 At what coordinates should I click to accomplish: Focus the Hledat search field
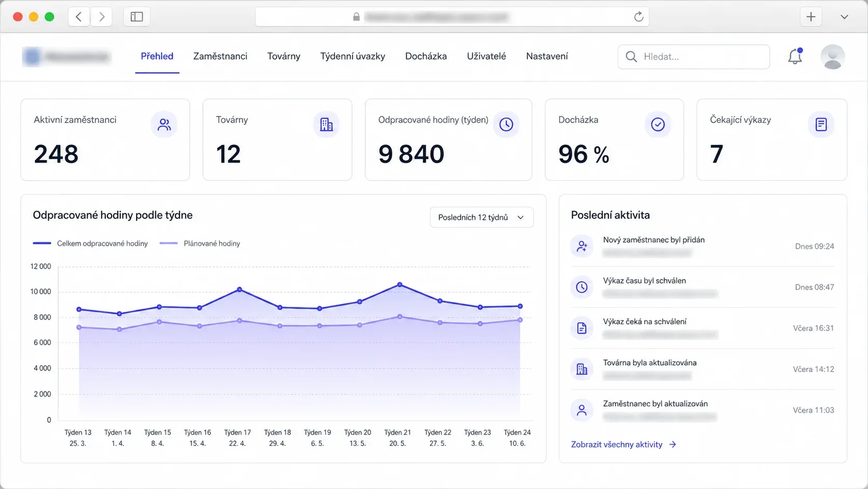694,57
